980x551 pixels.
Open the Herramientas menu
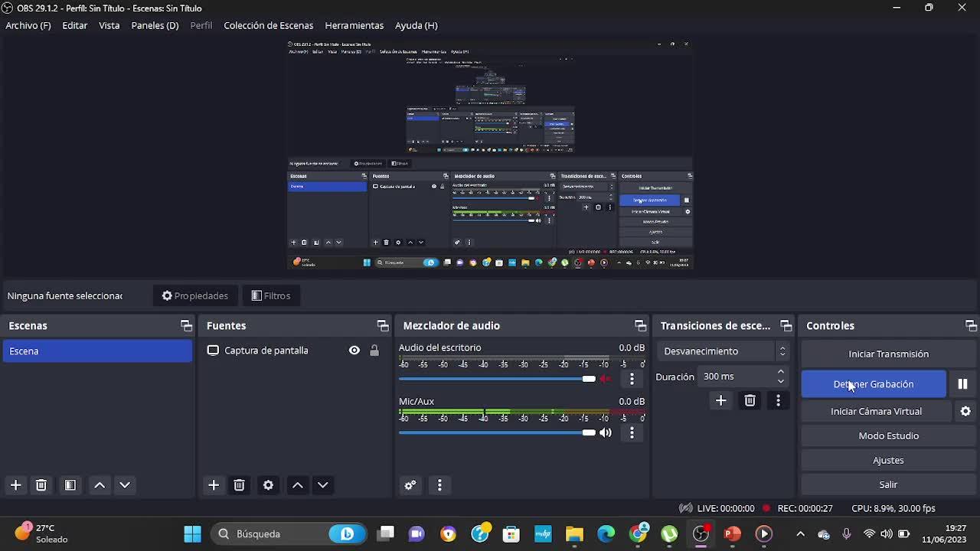tap(354, 25)
